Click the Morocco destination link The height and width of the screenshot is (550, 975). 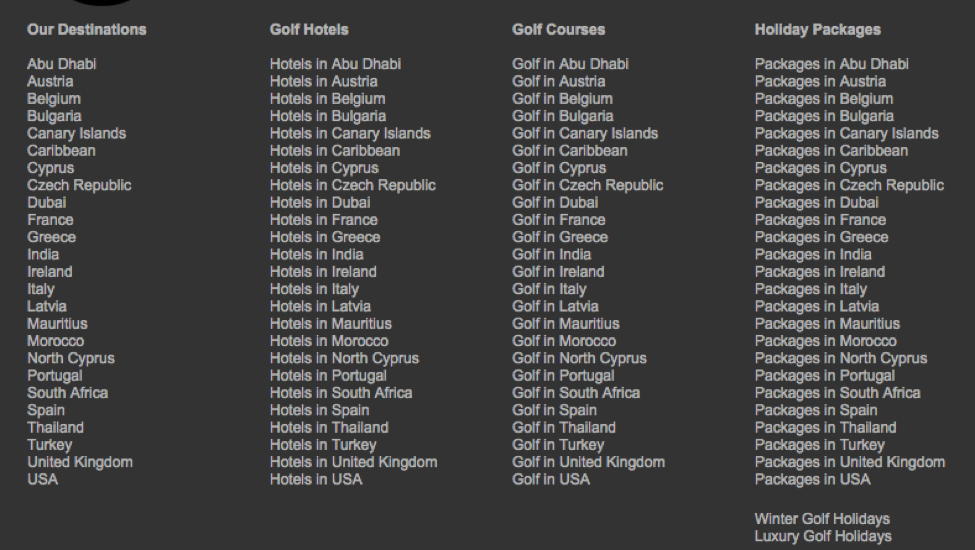pyautogui.click(x=56, y=341)
